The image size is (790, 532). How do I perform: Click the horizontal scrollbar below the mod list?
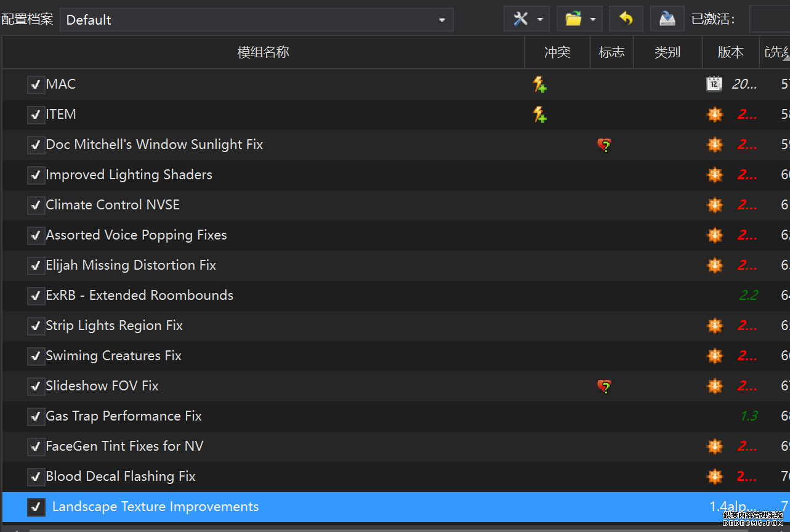click(x=369, y=529)
